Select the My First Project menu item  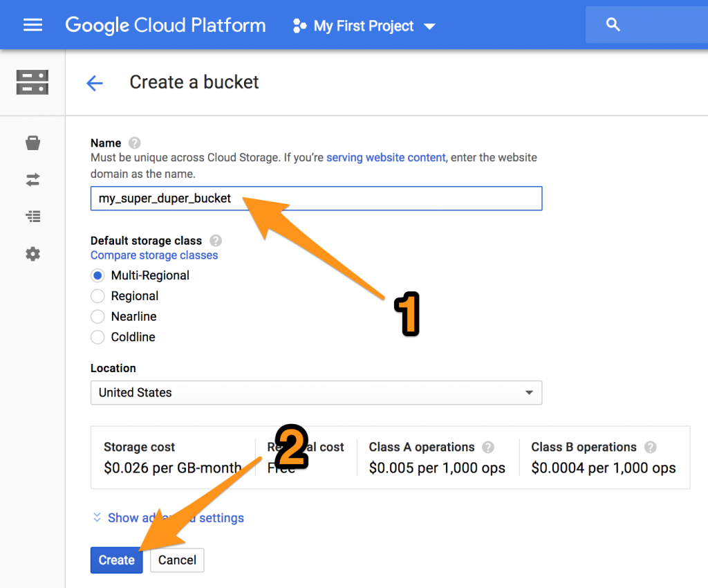point(363,26)
